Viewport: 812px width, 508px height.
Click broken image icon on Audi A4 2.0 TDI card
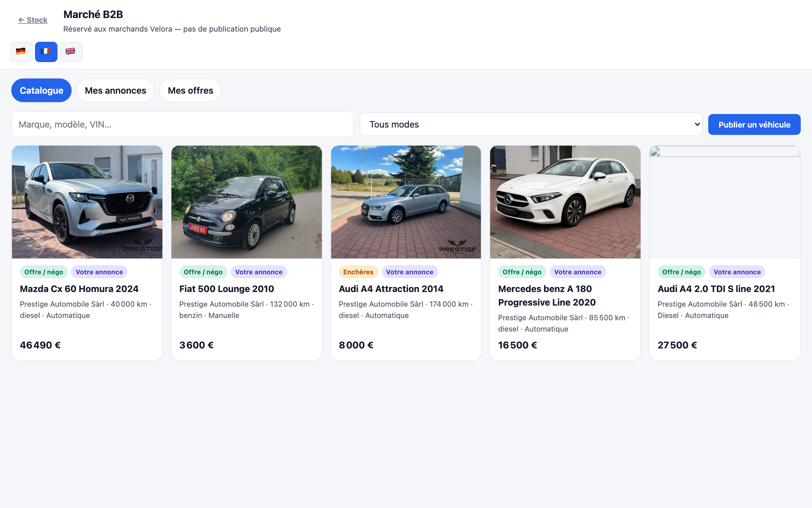pos(655,152)
